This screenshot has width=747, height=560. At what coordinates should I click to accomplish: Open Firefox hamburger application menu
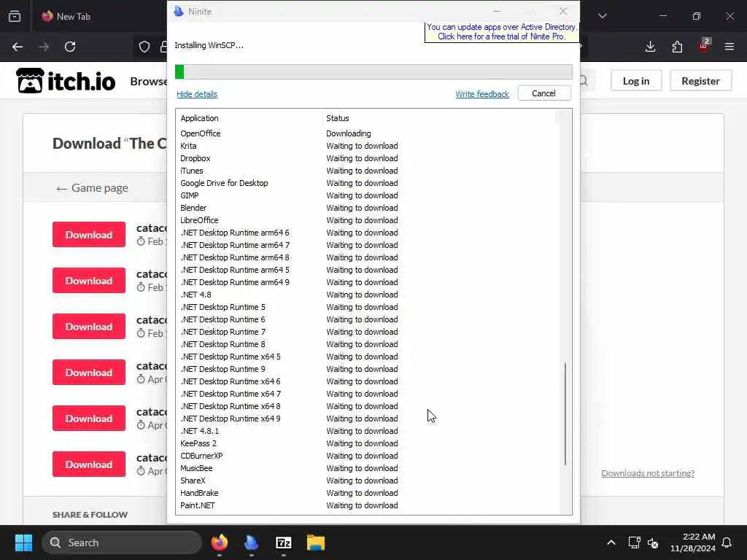click(x=729, y=47)
